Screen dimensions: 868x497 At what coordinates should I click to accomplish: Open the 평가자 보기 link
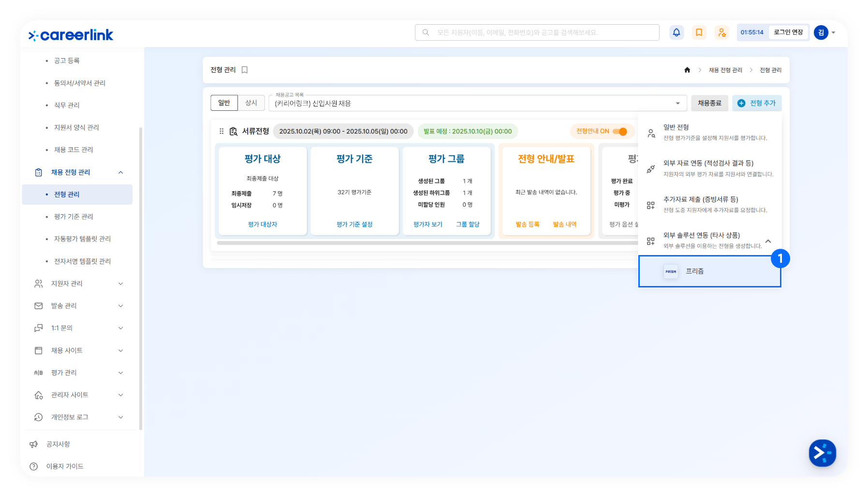(x=428, y=225)
